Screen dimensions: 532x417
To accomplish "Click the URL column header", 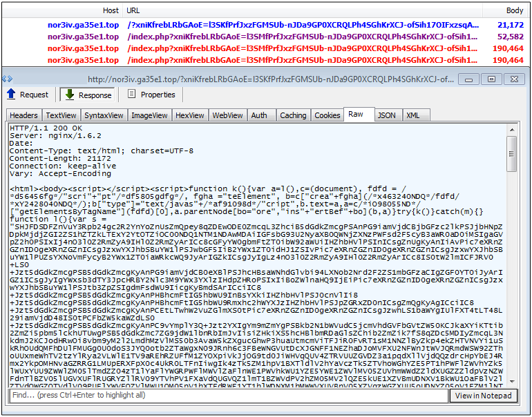I will pyautogui.click(x=133, y=10).
